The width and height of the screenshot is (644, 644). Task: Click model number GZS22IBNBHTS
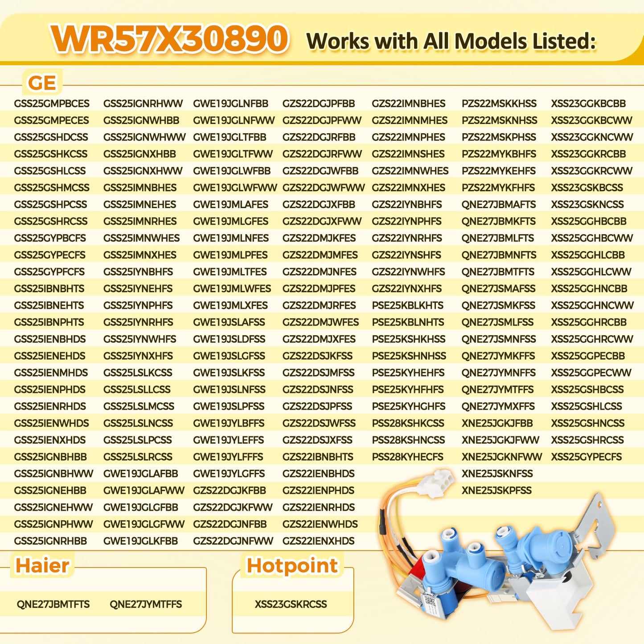pyautogui.click(x=318, y=456)
